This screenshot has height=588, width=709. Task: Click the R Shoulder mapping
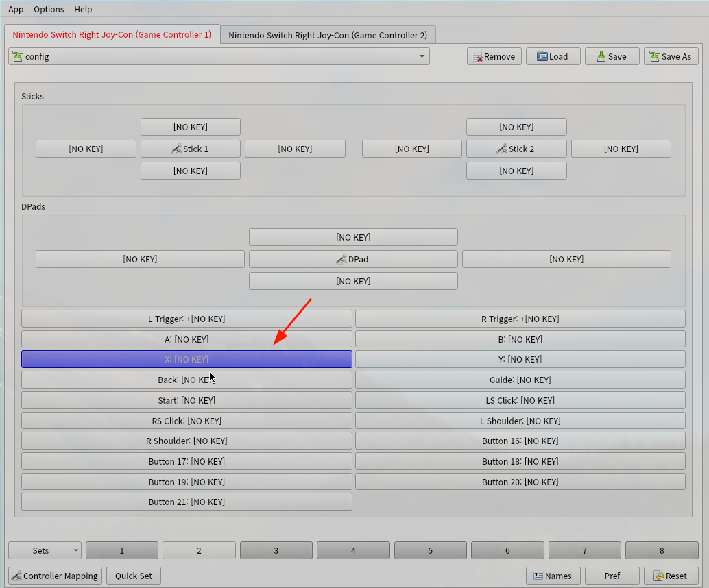tap(187, 441)
